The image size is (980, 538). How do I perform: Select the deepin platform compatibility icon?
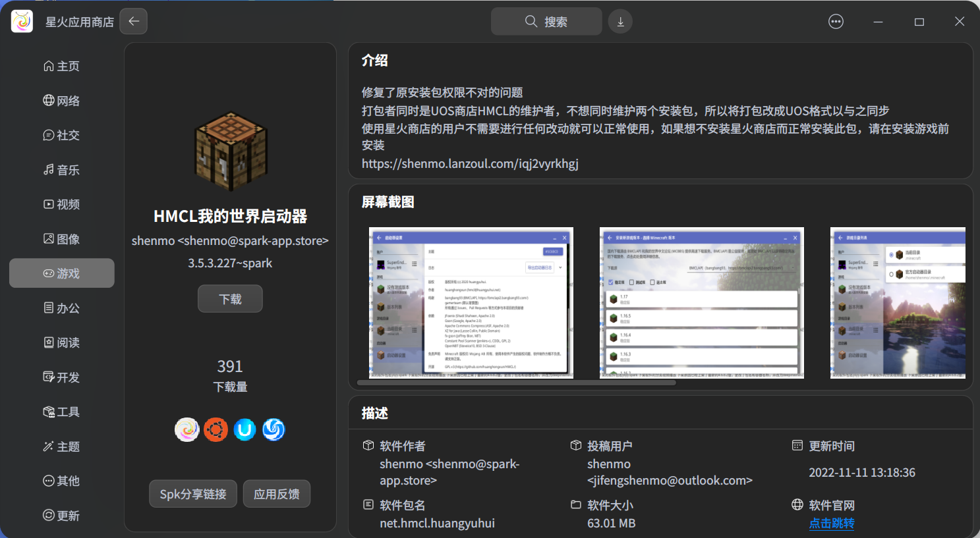(x=274, y=429)
